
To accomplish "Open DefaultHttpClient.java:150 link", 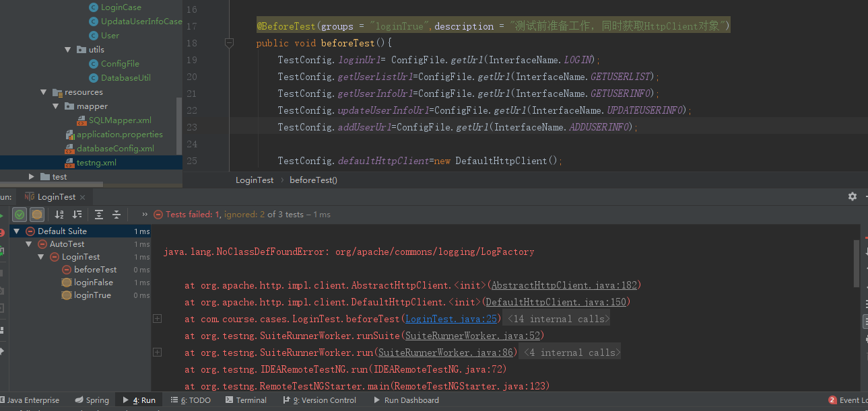I will pos(556,302).
